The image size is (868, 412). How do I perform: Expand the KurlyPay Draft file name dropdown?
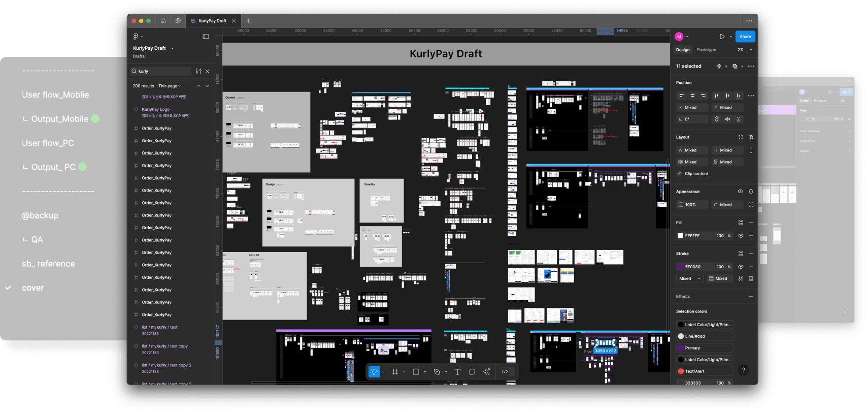pos(172,48)
